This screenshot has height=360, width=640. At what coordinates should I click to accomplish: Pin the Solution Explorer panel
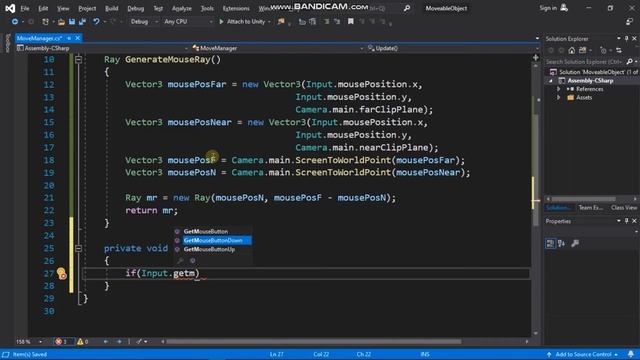(x=627, y=38)
